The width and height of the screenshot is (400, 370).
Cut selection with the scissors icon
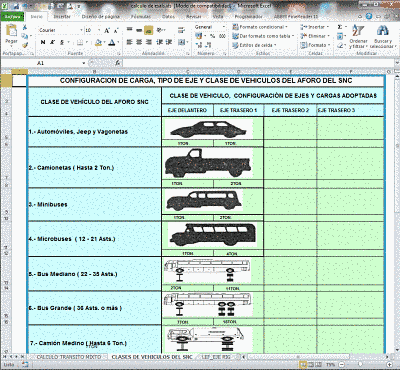coord(25,27)
